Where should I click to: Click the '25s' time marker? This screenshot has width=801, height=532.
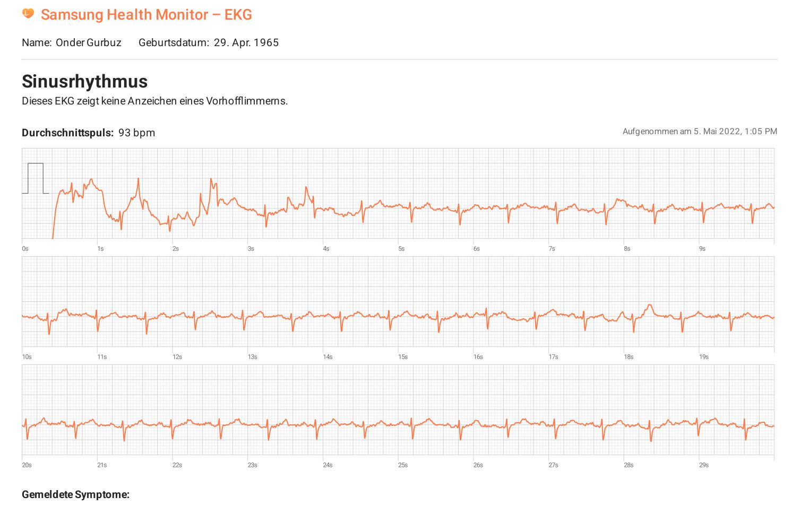click(x=403, y=465)
